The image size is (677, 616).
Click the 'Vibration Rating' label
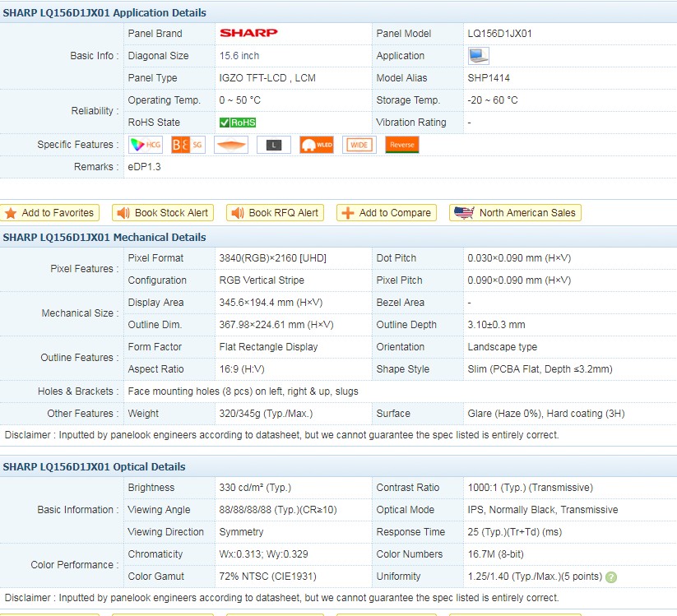point(411,123)
